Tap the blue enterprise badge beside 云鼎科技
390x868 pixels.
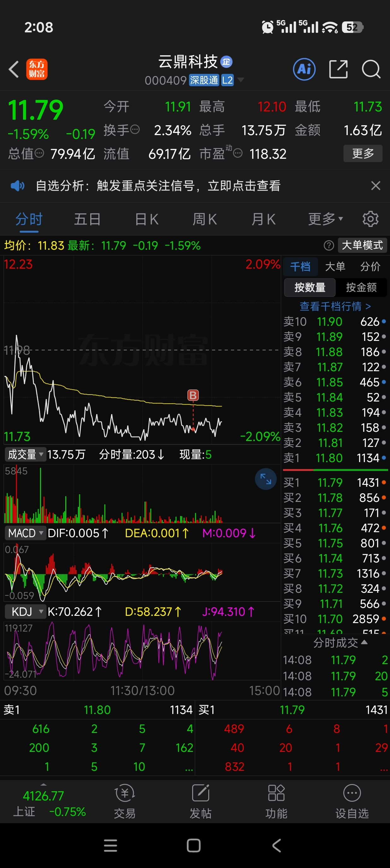point(226,62)
